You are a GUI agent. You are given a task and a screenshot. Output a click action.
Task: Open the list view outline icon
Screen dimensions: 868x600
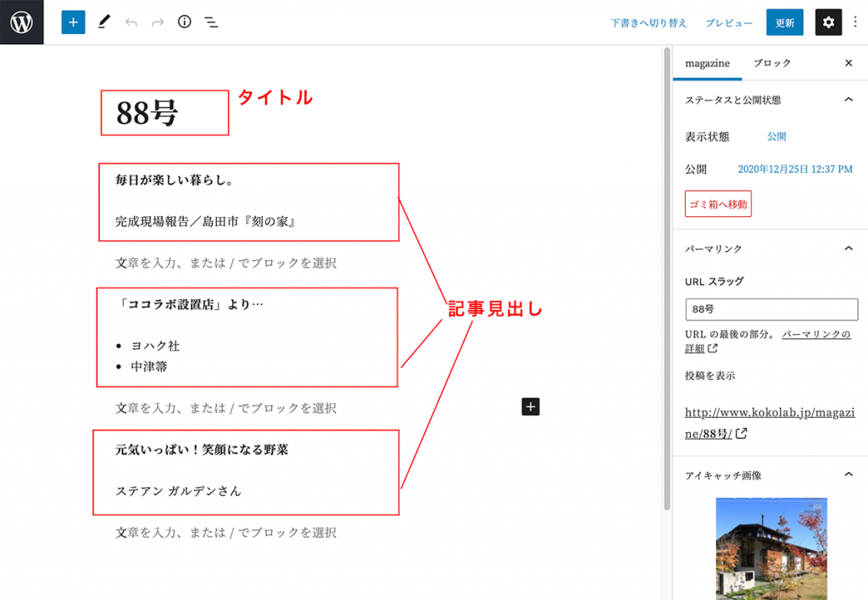click(211, 23)
